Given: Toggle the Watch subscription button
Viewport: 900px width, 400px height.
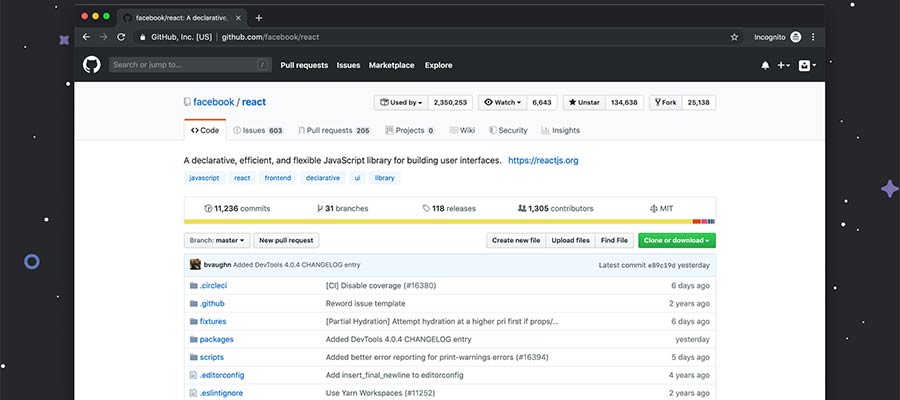Looking at the screenshot, I should (502, 102).
